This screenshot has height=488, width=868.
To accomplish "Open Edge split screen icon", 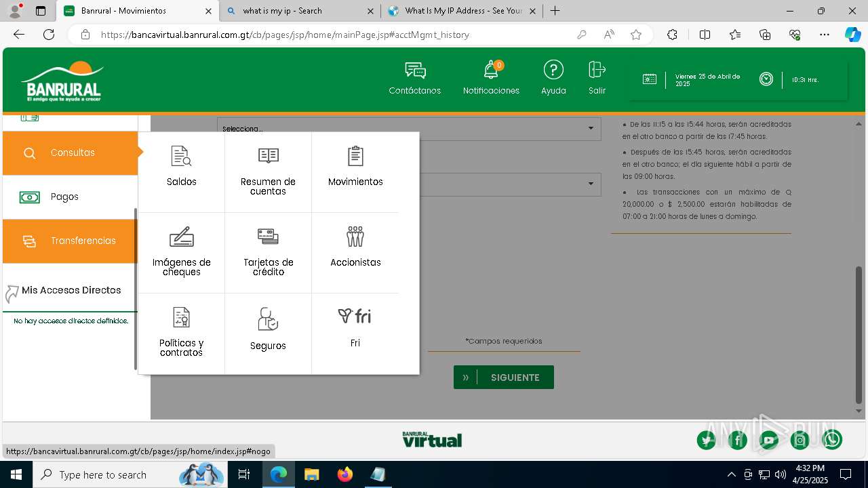I will click(x=705, y=35).
